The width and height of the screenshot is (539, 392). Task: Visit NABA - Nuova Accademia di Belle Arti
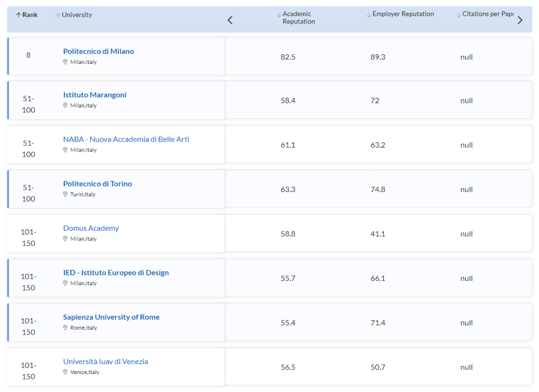[126, 139]
